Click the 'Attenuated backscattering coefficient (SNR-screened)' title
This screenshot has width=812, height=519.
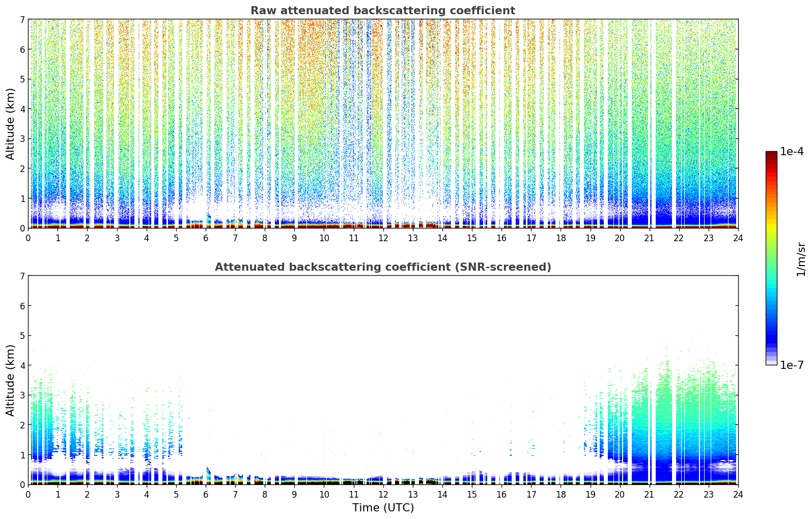[x=383, y=267]
